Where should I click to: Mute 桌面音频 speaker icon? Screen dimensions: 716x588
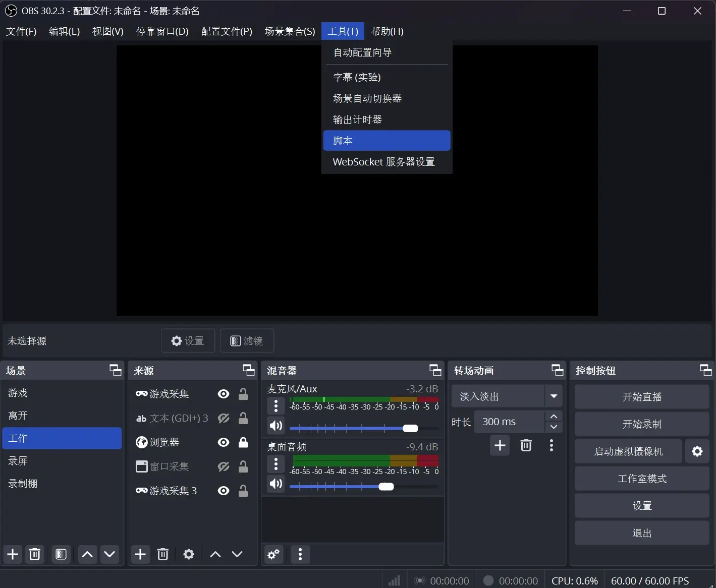276,484
